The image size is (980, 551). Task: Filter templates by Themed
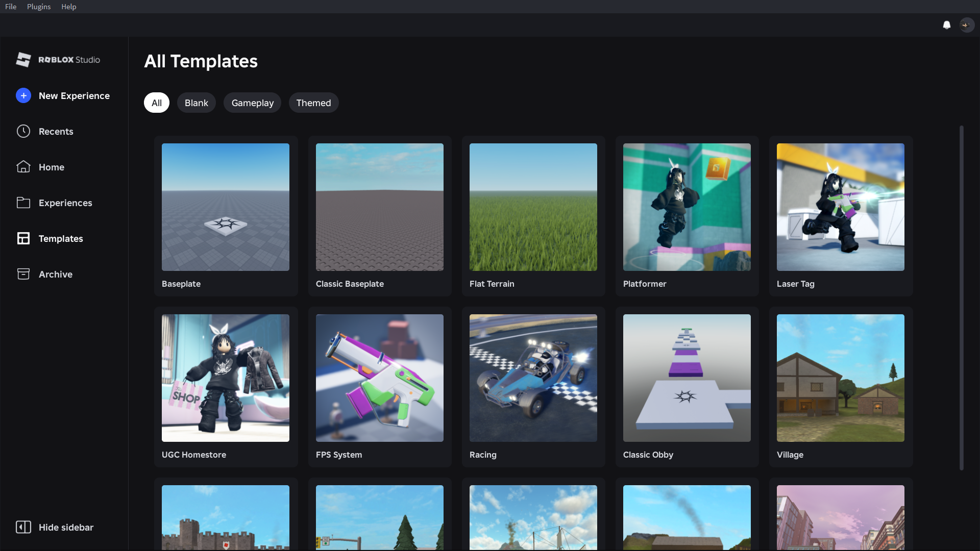coord(313,103)
